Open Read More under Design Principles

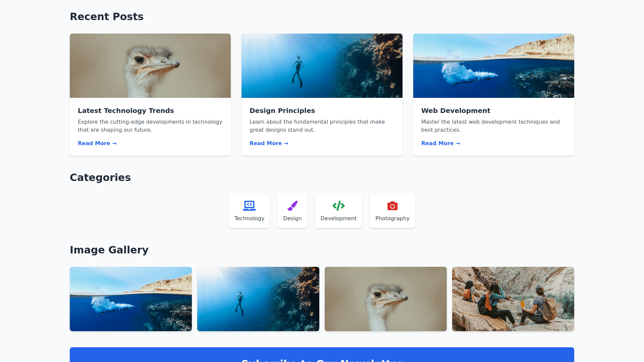tap(269, 143)
